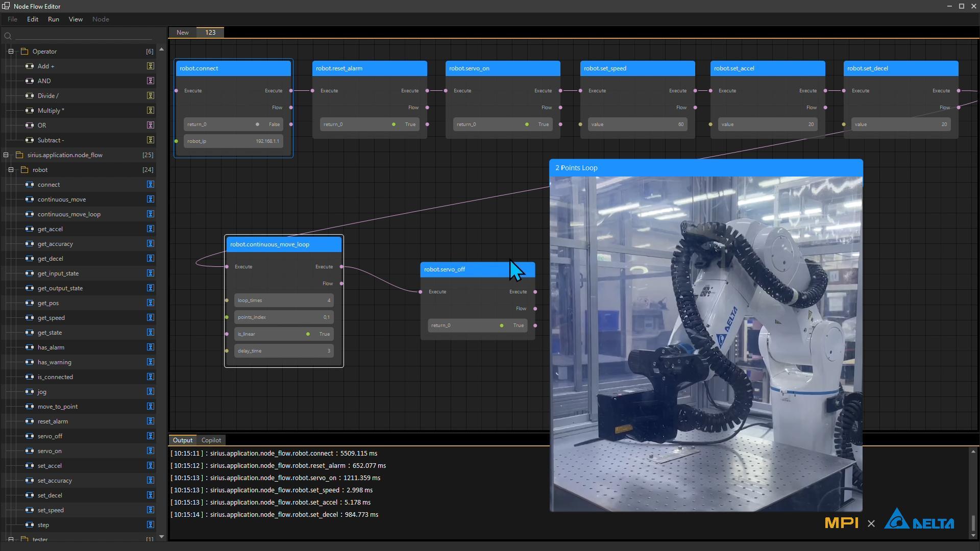Click the operator badge icon on 'Add +' row
980x551 pixels.
tap(151, 66)
